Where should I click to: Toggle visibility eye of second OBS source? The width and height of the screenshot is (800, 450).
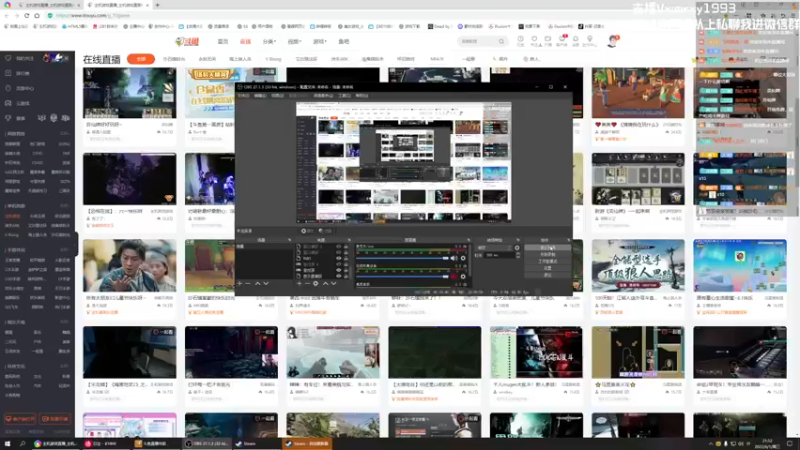click(x=338, y=253)
